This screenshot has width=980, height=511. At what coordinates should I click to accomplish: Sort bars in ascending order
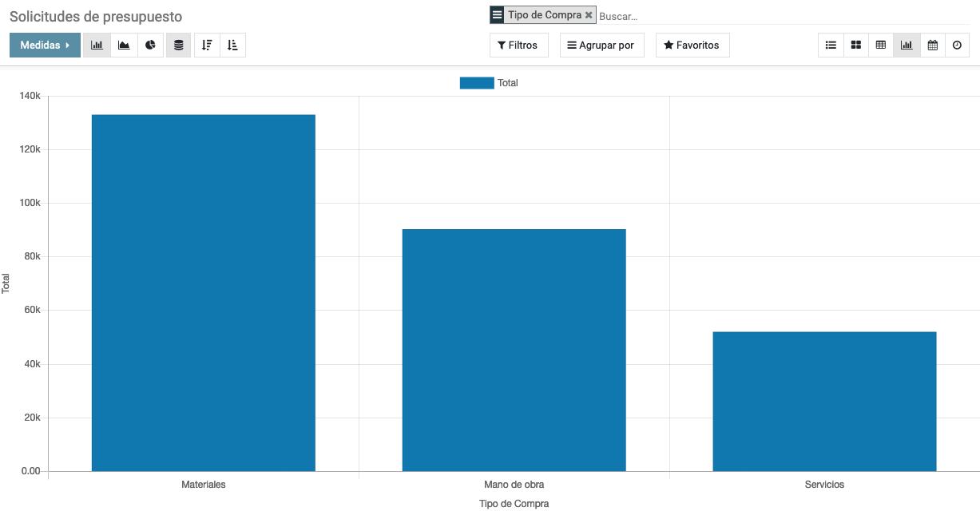click(232, 46)
